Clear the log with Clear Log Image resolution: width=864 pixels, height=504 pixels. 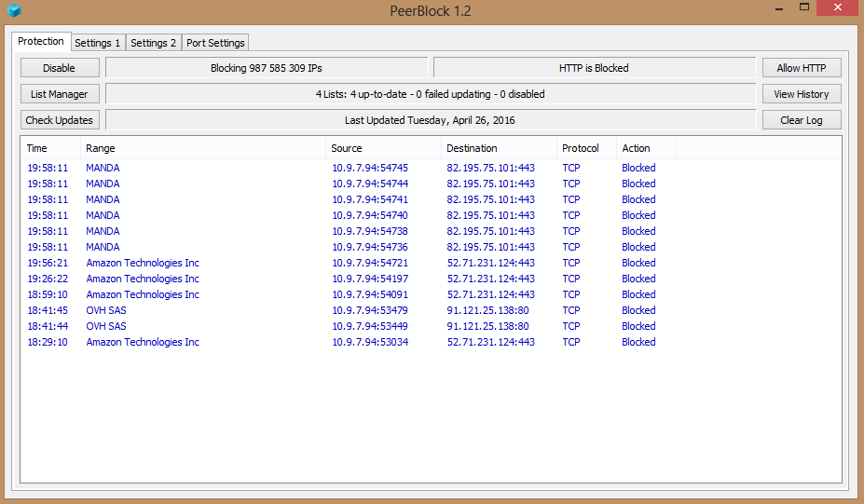802,120
